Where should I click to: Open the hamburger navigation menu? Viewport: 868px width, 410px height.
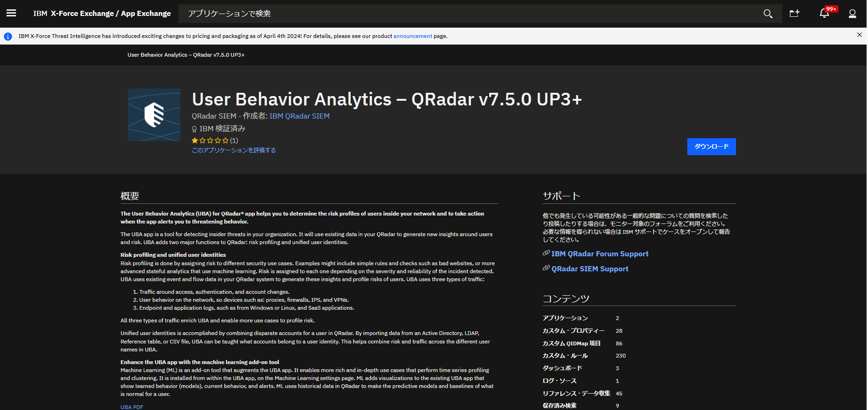click(11, 13)
